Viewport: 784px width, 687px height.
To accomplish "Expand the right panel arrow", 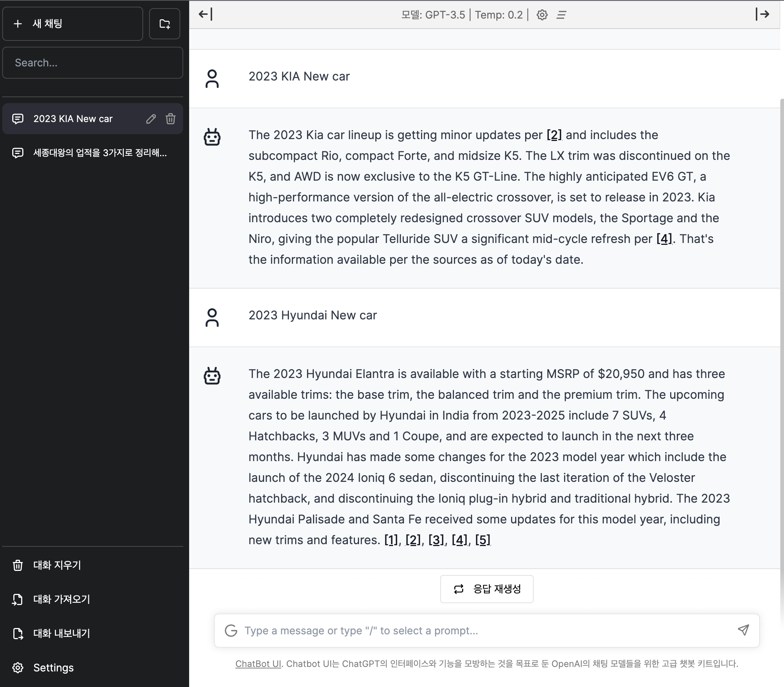I will point(764,14).
